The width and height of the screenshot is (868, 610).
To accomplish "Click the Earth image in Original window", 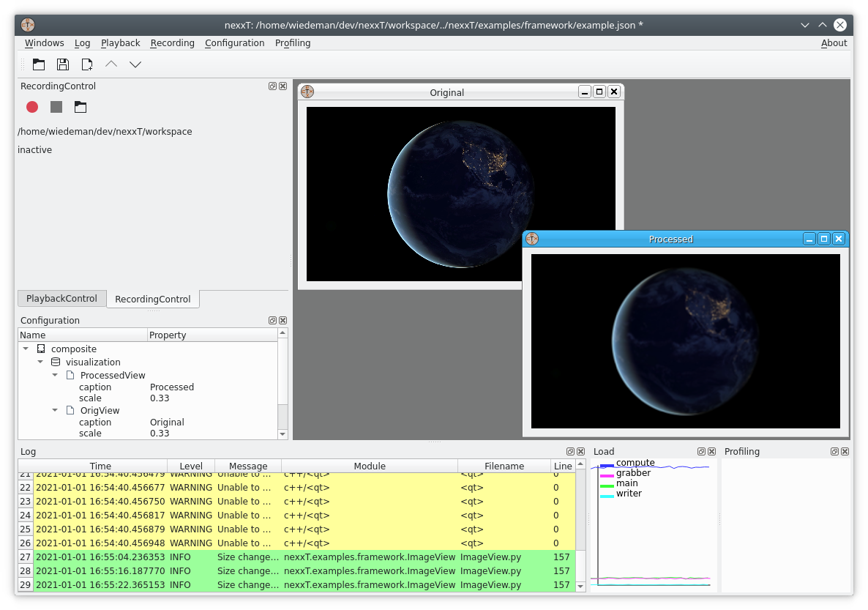I will point(460,194).
